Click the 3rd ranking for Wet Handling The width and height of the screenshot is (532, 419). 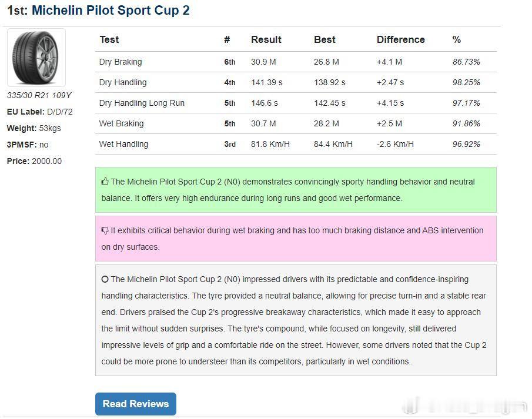230,144
